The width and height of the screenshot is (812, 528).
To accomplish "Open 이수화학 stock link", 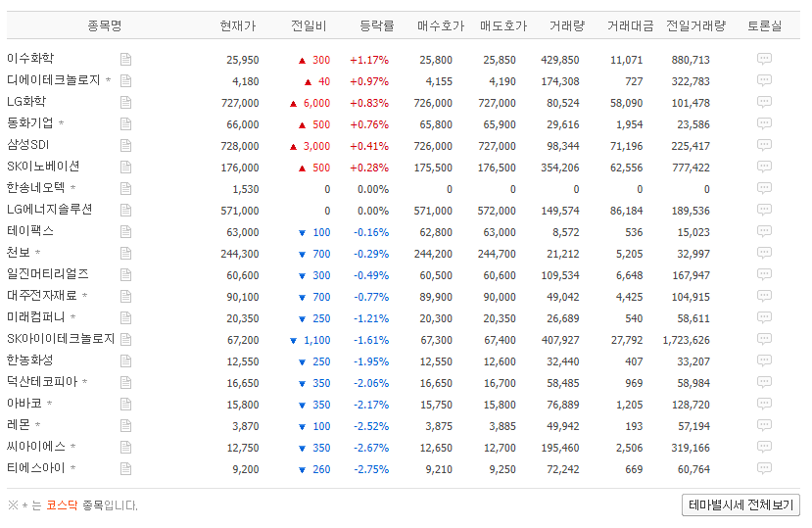I will (30, 58).
